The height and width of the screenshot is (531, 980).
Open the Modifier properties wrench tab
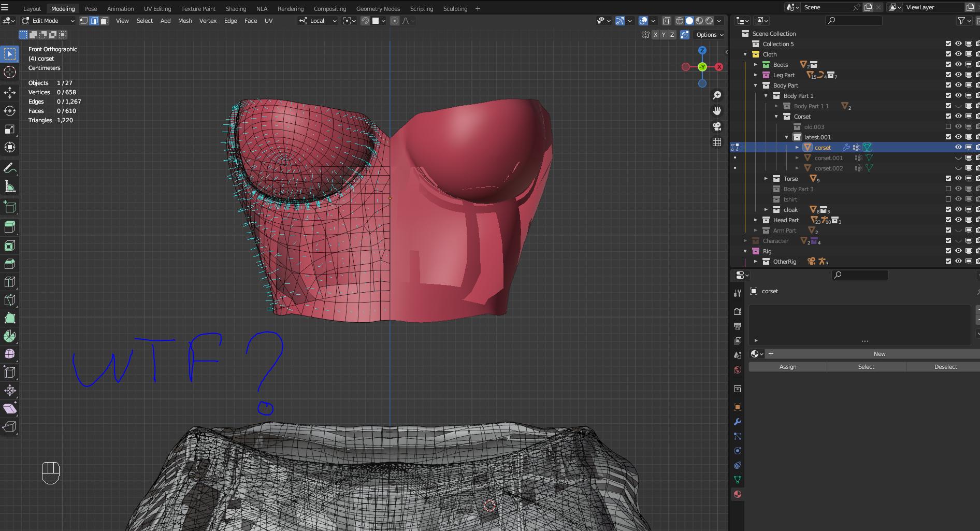coord(738,422)
